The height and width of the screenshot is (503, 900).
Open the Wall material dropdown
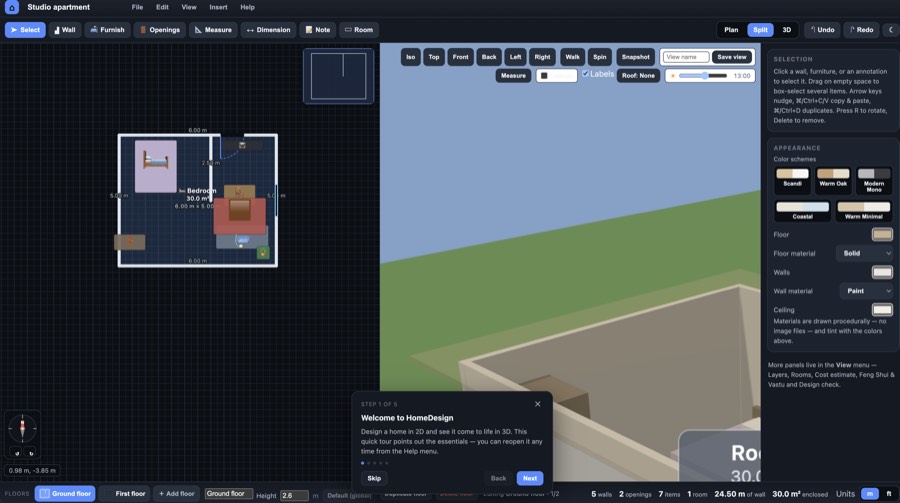[866, 291]
